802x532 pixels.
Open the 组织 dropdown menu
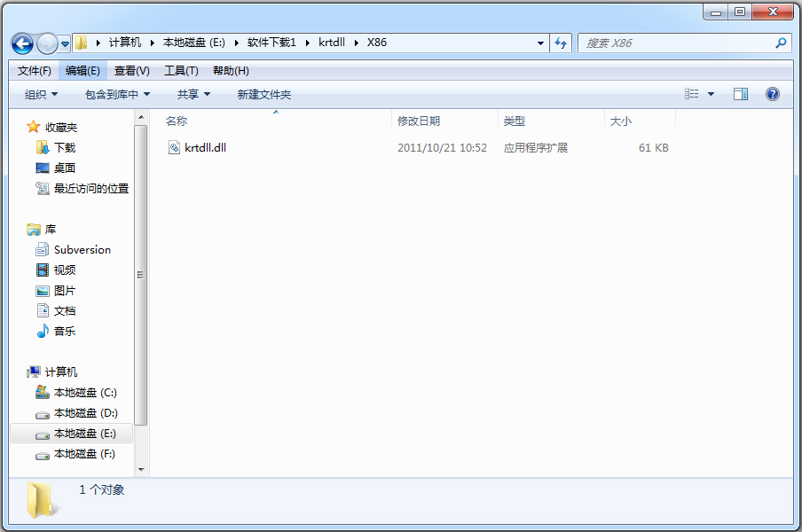[x=41, y=94]
